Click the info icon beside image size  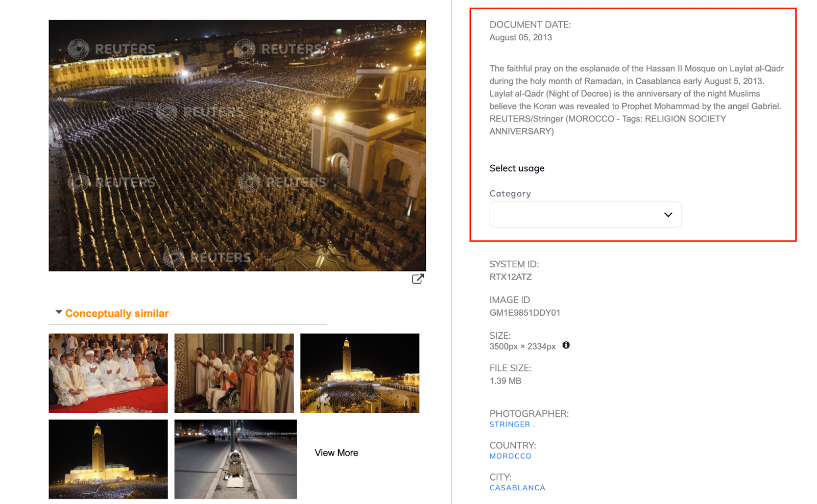pyautogui.click(x=566, y=345)
